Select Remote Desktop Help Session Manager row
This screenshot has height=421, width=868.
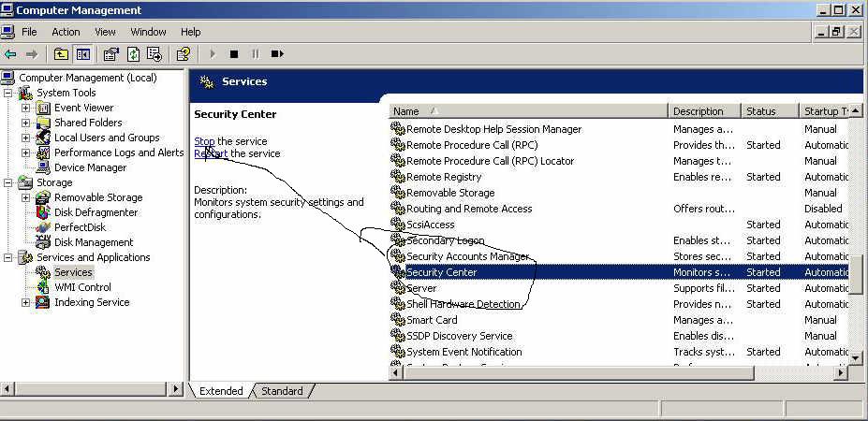[x=619, y=129]
